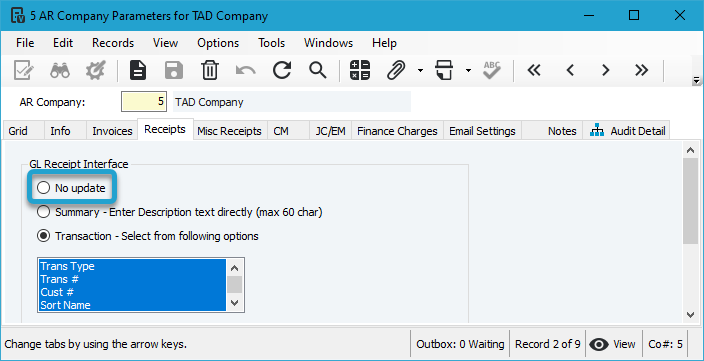
Task: Click the AR Company number field
Action: pos(144,102)
